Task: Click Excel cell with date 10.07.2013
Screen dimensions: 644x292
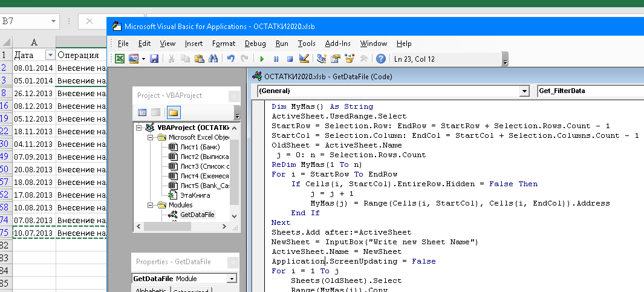Action: pos(34,233)
